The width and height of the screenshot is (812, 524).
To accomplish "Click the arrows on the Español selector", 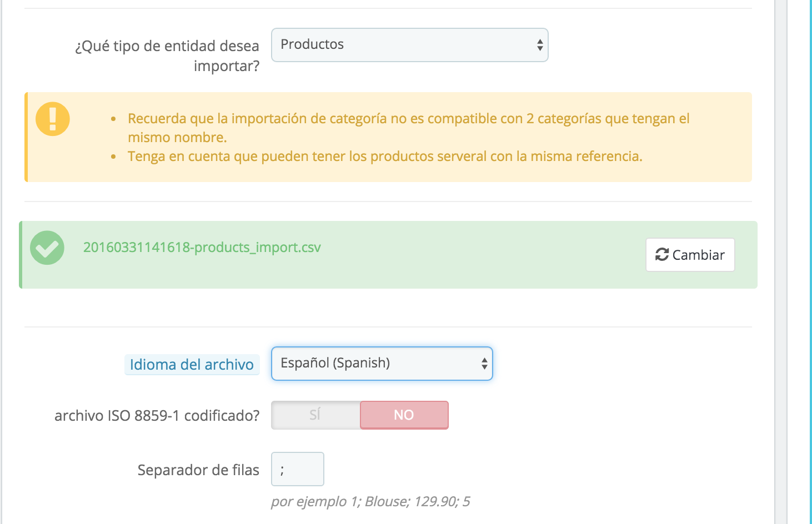I will [x=484, y=364].
